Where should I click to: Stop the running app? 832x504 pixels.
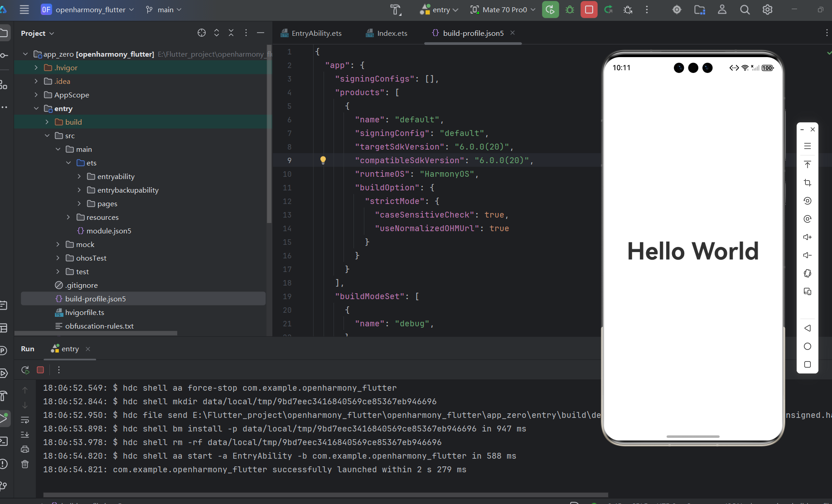(x=589, y=10)
